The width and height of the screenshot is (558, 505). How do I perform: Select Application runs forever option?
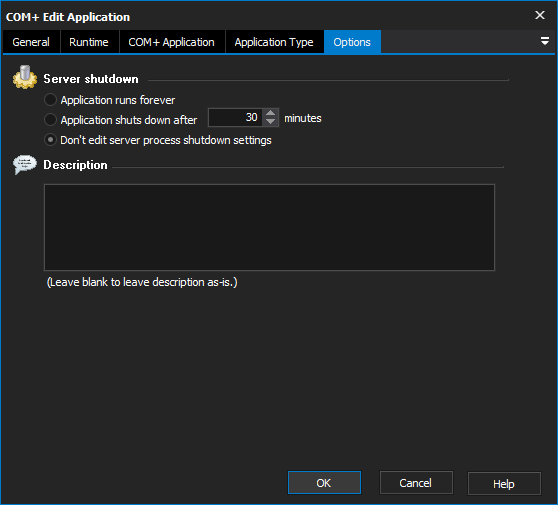click(110, 100)
